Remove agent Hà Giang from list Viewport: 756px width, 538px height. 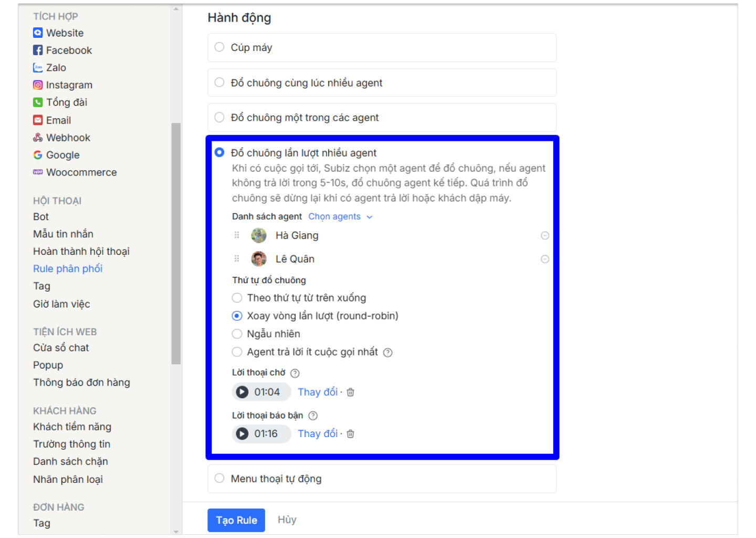tap(545, 235)
